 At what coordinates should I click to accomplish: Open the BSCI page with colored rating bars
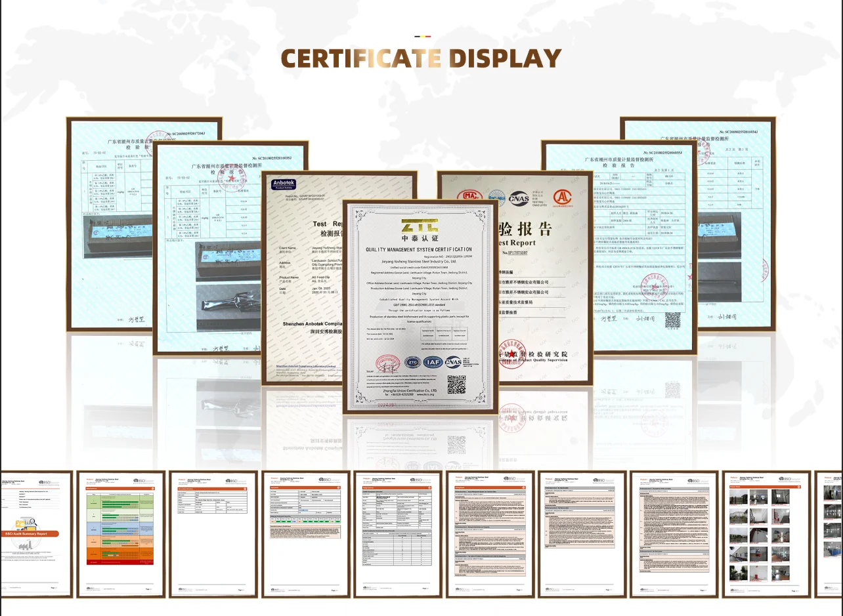coord(121,534)
